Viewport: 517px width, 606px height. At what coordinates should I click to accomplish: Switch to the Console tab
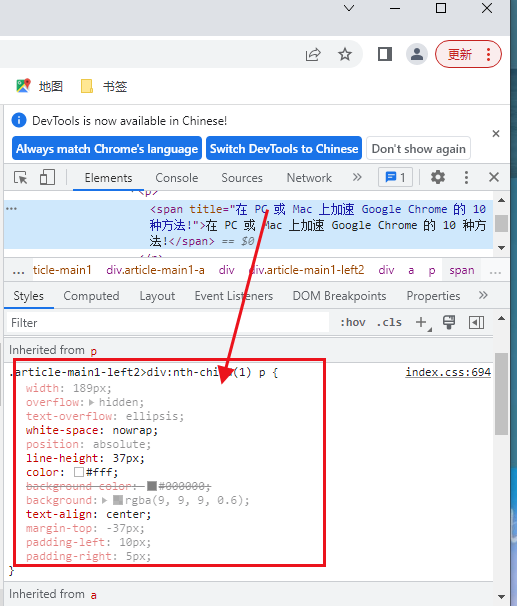(x=177, y=178)
